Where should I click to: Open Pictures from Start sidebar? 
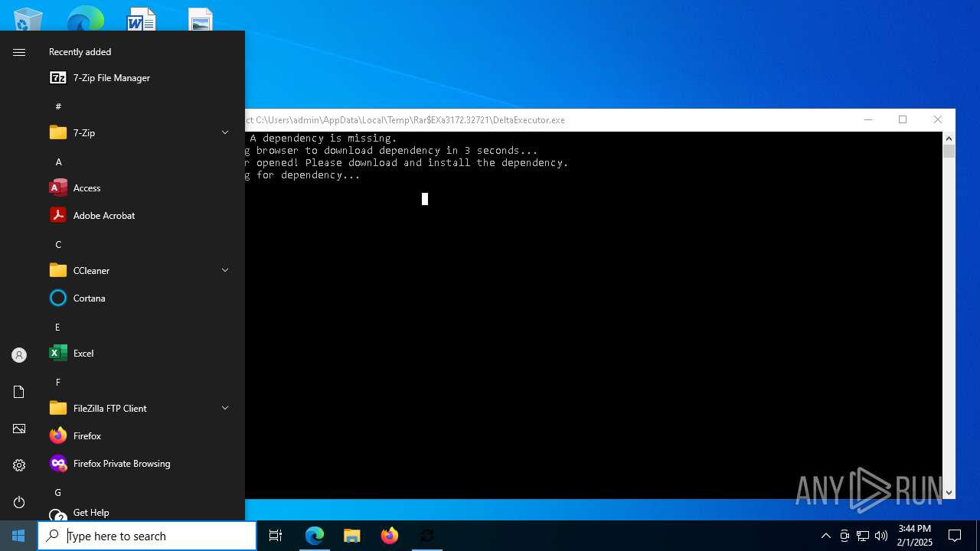[19, 429]
